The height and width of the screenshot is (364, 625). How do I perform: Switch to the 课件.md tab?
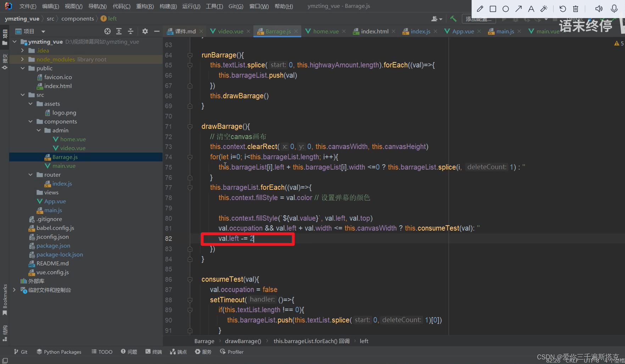[185, 31]
